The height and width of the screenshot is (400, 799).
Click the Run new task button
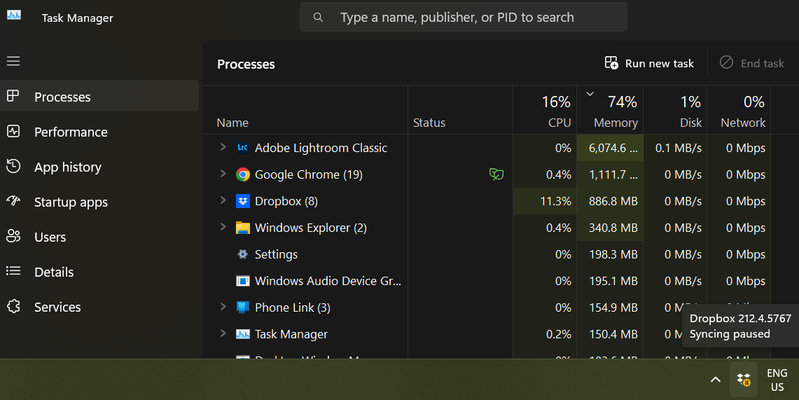(x=649, y=63)
